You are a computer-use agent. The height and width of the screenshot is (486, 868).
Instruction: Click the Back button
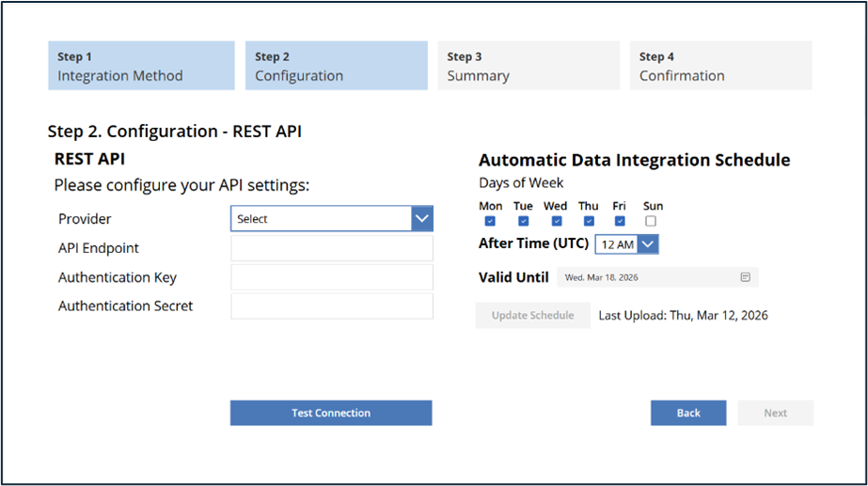click(x=688, y=413)
